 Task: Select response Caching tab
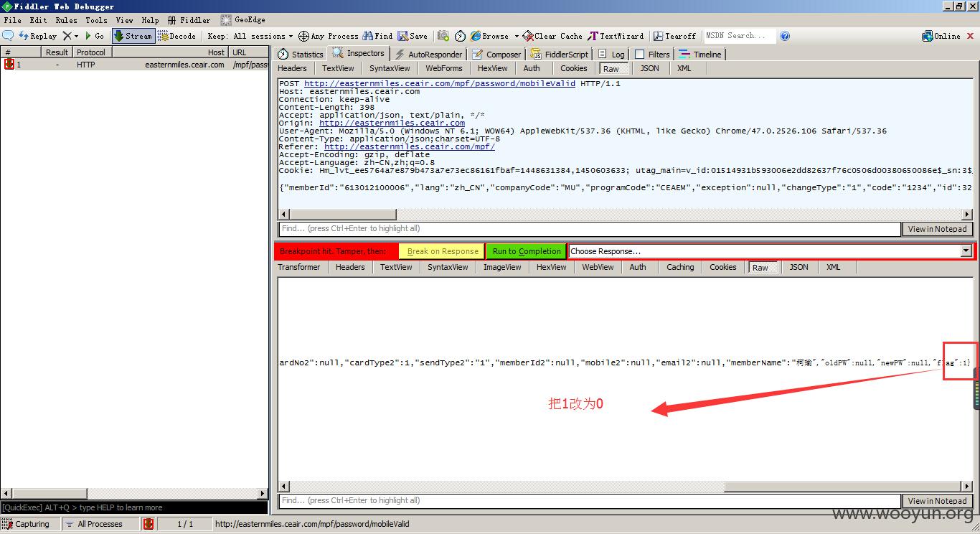click(680, 267)
